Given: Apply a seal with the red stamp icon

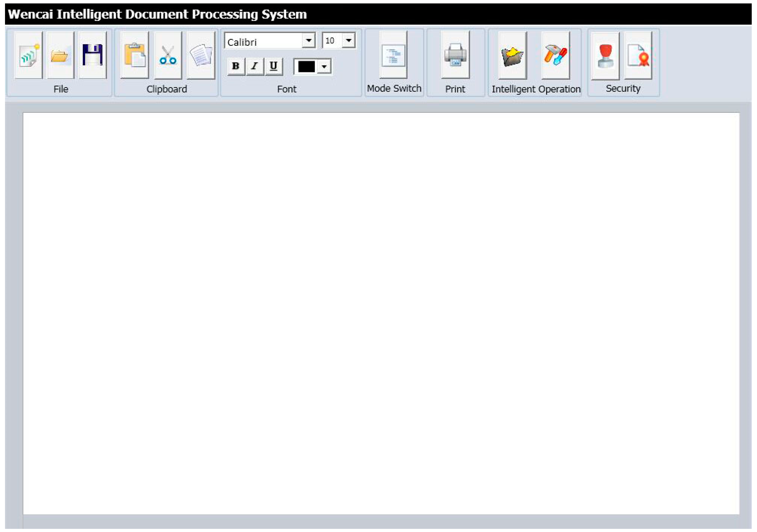Looking at the screenshot, I should click(605, 55).
